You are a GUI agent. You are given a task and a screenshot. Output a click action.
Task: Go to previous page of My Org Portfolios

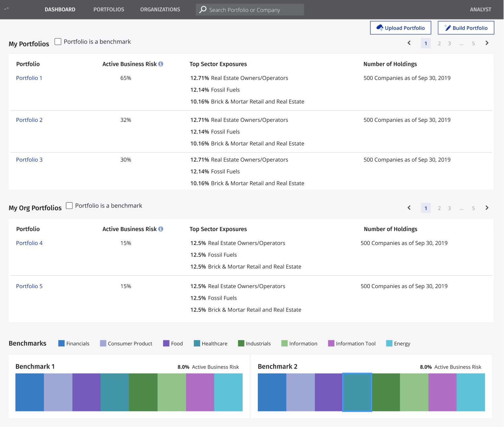tap(409, 208)
